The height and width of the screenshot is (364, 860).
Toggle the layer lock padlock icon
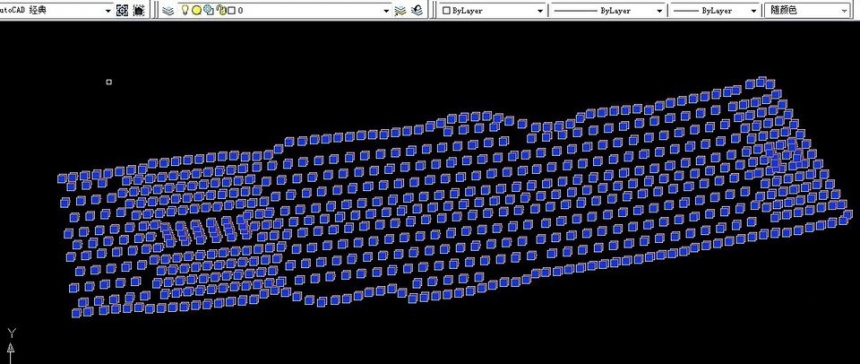222,10
